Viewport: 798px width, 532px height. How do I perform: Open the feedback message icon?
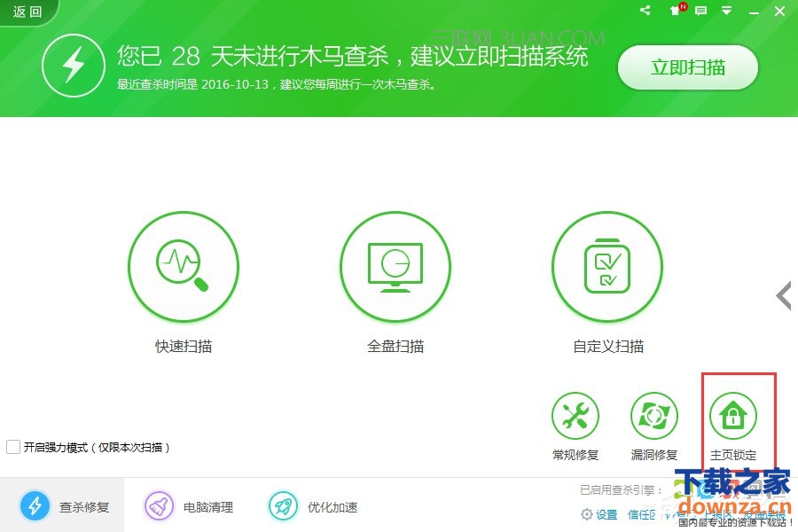[x=701, y=11]
